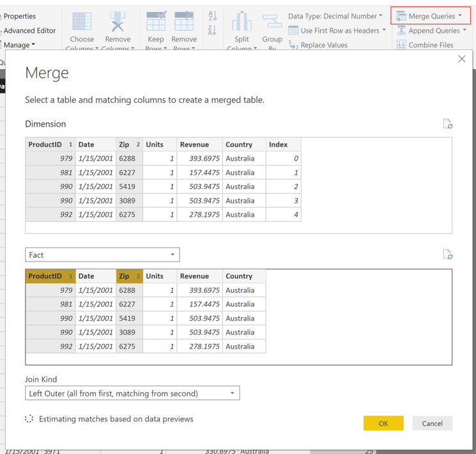Select Units column in Fact table
The image size is (476, 454).
160,276
